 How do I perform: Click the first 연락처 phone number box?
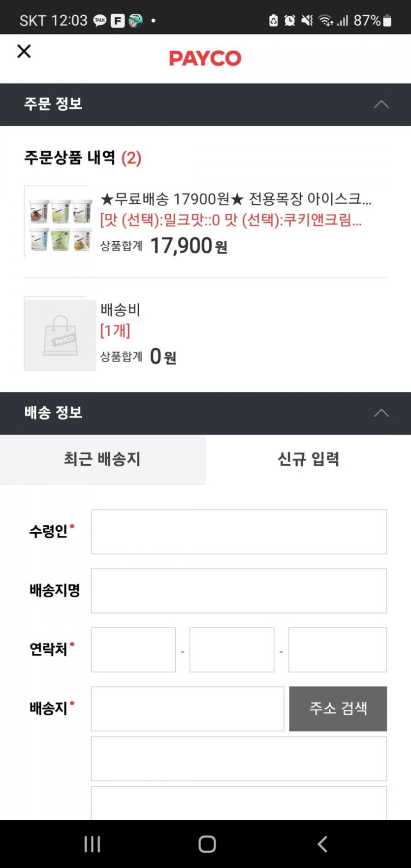[x=133, y=650]
